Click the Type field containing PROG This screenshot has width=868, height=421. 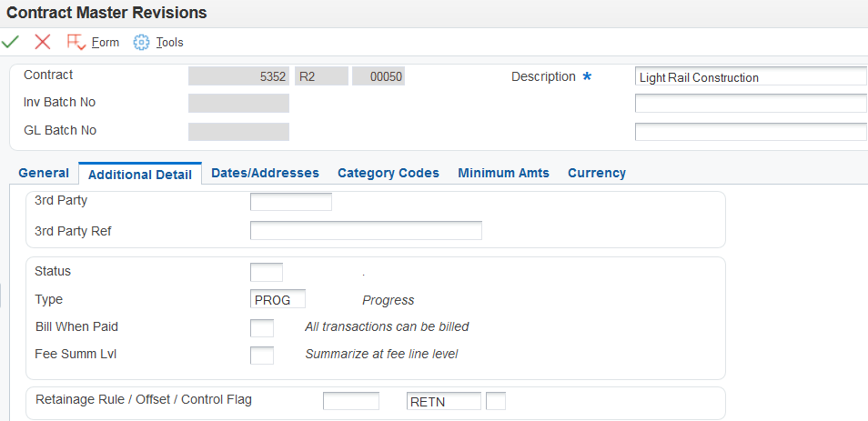pos(278,299)
